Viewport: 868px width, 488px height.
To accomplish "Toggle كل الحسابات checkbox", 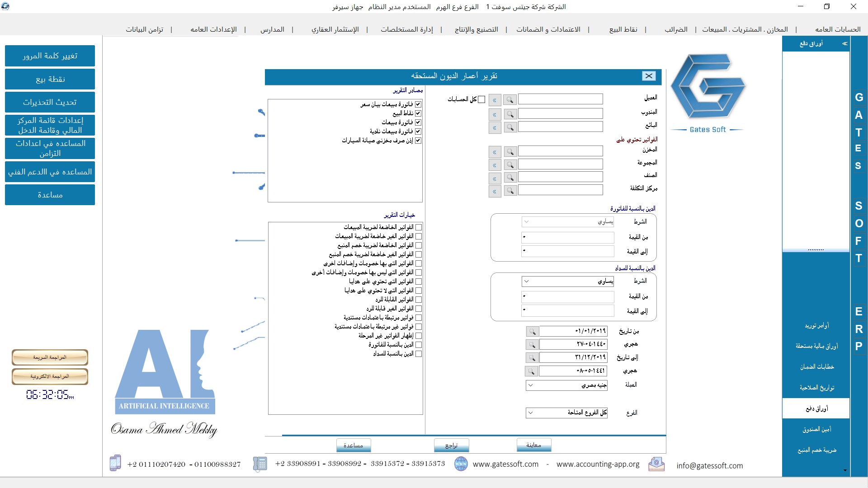I will [481, 99].
